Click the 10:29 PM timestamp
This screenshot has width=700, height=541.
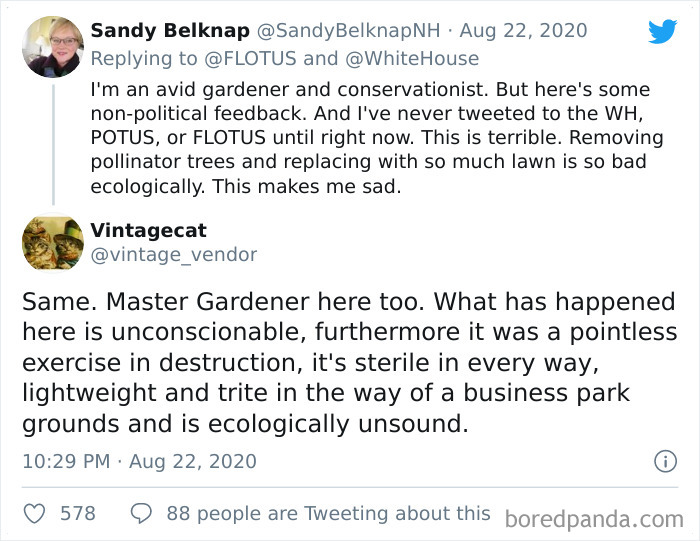tap(67, 462)
